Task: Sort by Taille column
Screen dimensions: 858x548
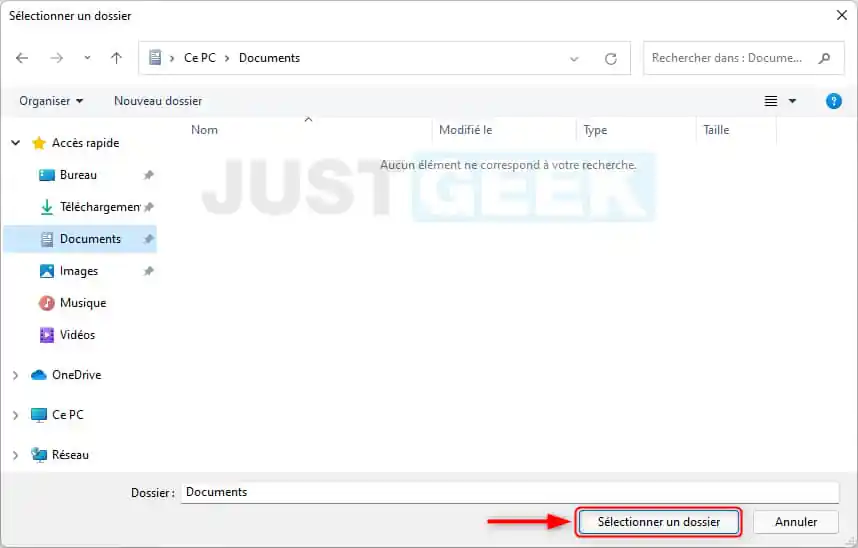Action: pyautogui.click(x=716, y=130)
